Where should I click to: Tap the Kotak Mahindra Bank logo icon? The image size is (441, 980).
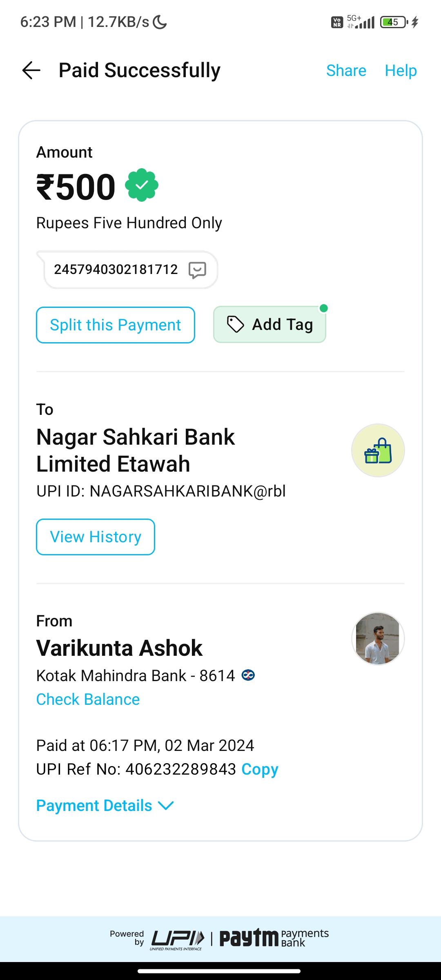pyautogui.click(x=248, y=675)
